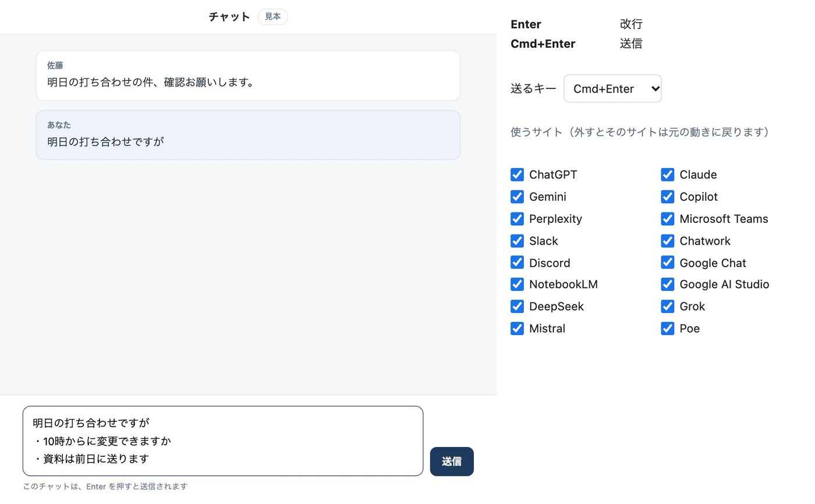Click the チャット header title
The height and width of the screenshot is (504, 815).
pyautogui.click(x=229, y=17)
